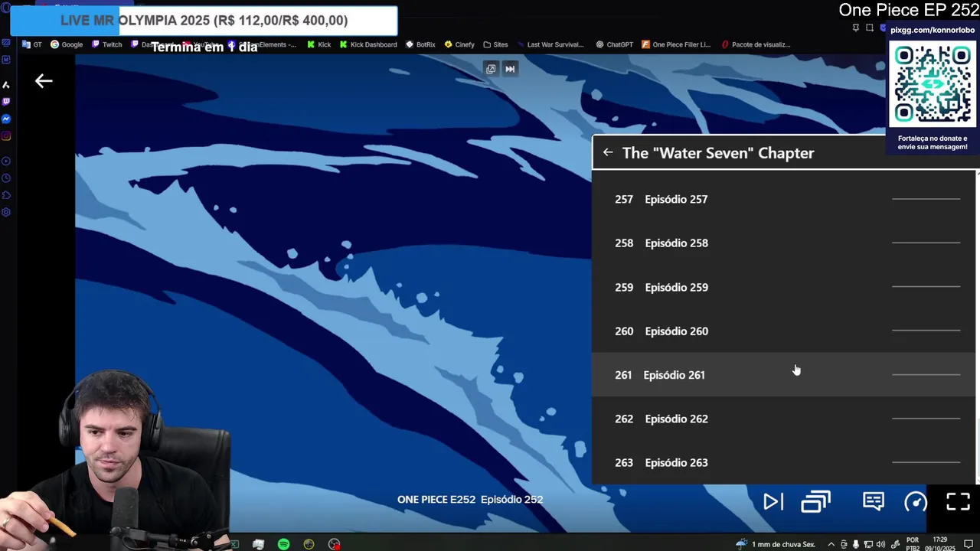The height and width of the screenshot is (551, 980).
Task: Click the LIVE MR OLYMPIA 2025 donation goal bar
Action: (204, 21)
